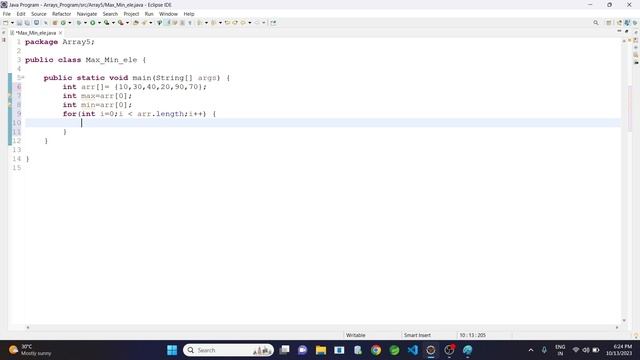Open the Run menu
The height and width of the screenshot is (360, 640).
point(149,14)
